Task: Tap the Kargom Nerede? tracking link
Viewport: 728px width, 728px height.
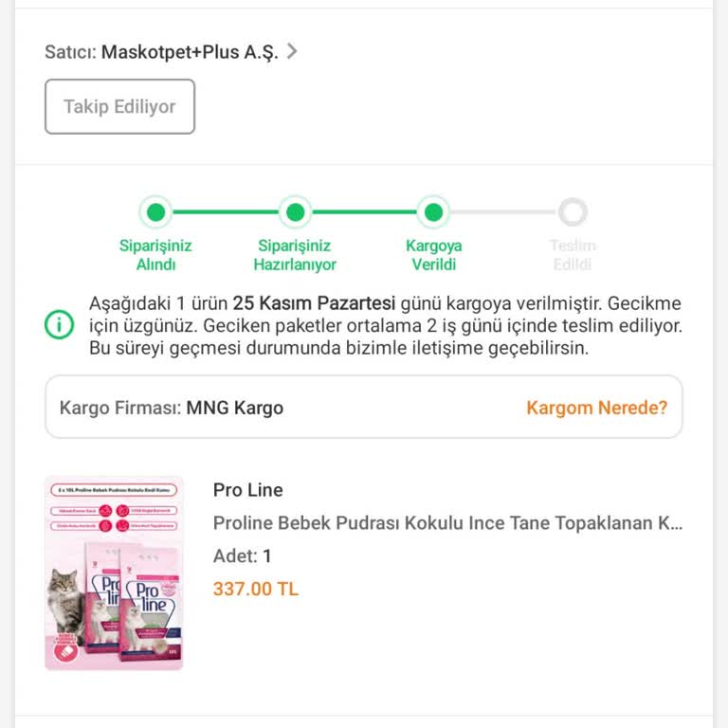Action: (x=596, y=408)
